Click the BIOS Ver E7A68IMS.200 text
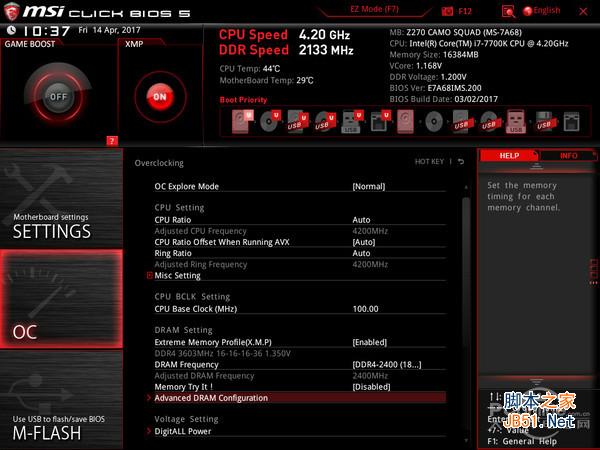 [x=435, y=88]
